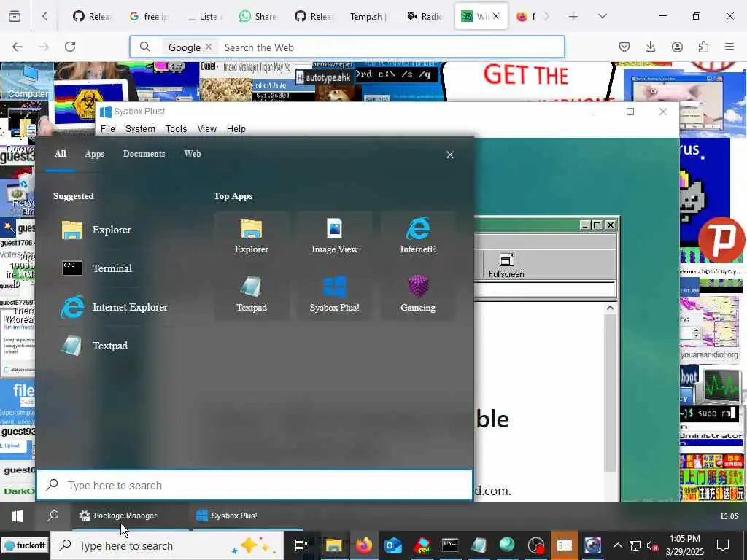Image resolution: width=747 pixels, height=560 pixels.
Task: Switch to the Apps search tab
Action: coord(94,154)
